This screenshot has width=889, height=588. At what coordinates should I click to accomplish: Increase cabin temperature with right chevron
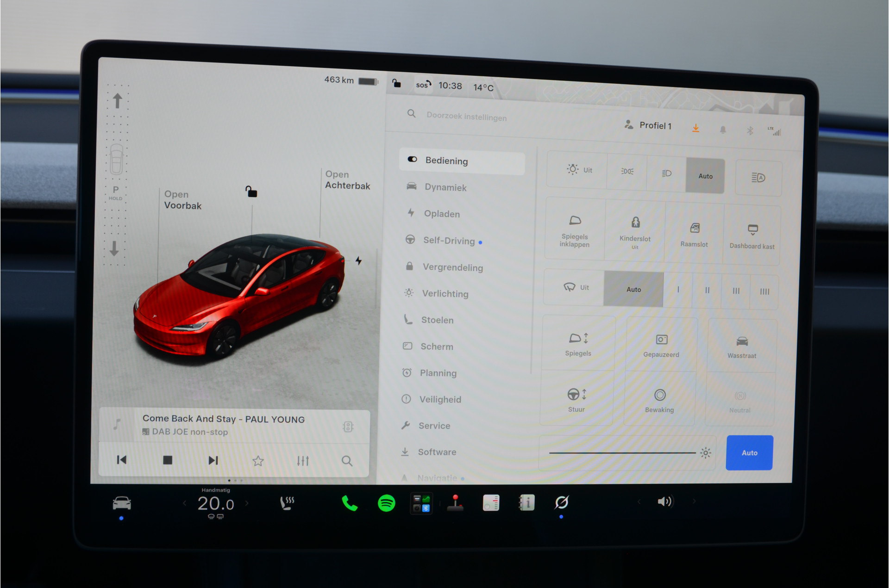pyautogui.click(x=247, y=503)
